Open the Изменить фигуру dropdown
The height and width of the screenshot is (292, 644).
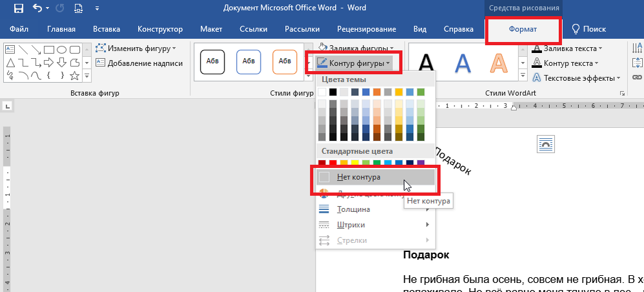(x=136, y=48)
